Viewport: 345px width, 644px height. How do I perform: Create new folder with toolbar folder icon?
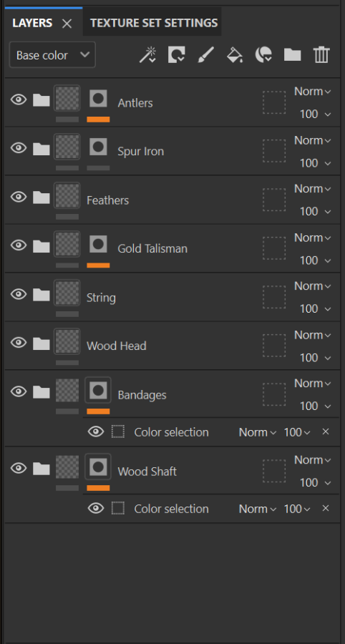point(293,54)
